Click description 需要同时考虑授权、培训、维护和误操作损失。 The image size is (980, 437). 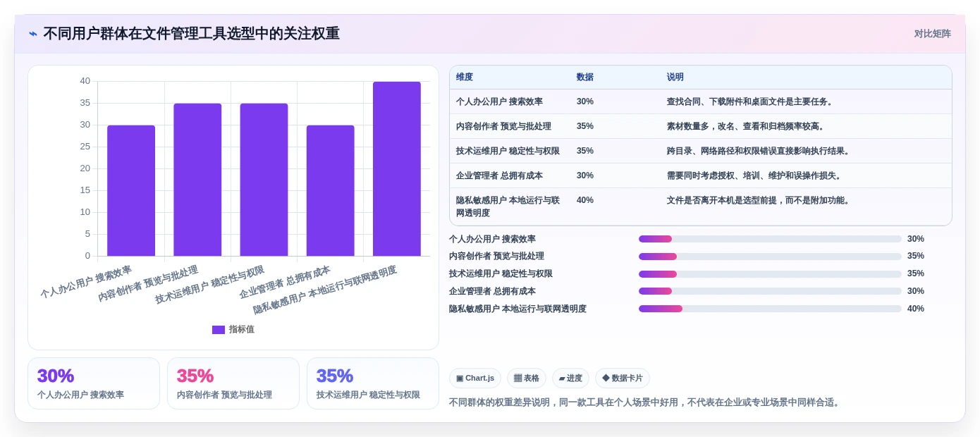[755, 176]
